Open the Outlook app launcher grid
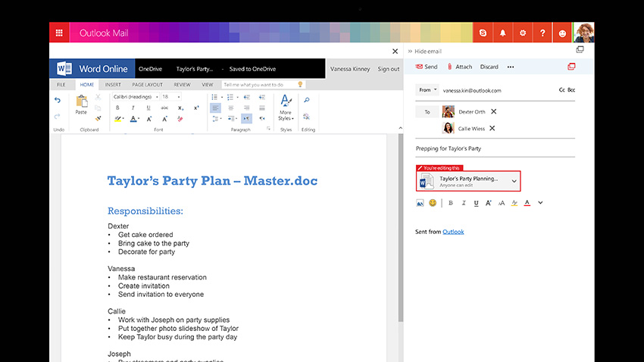The height and width of the screenshot is (362, 644). [59, 33]
